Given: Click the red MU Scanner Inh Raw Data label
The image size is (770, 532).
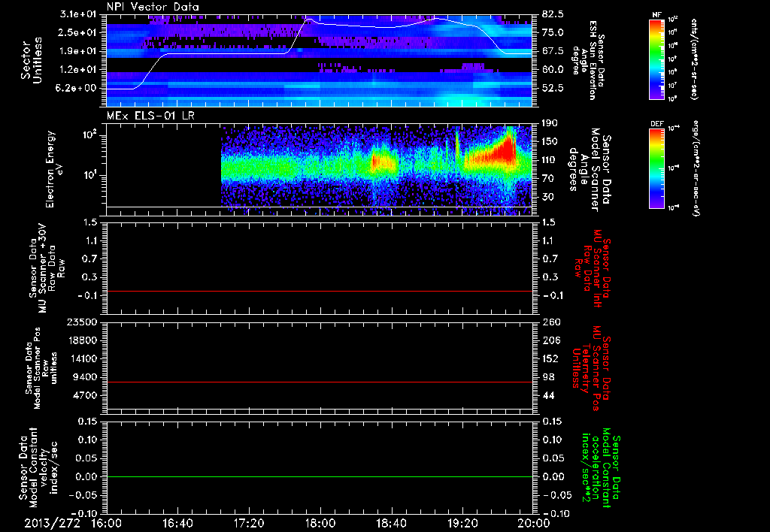Looking at the screenshot, I should tap(591, 268).
